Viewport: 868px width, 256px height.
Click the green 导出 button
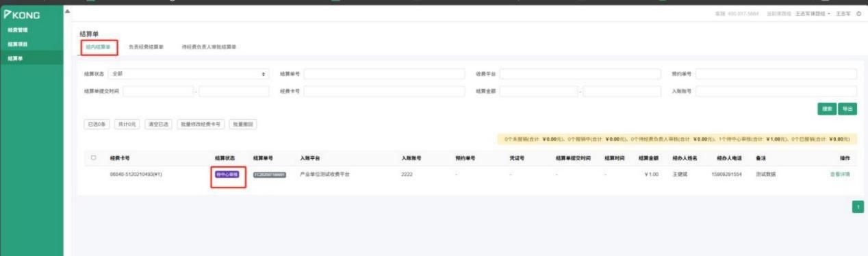pos(847,109)
